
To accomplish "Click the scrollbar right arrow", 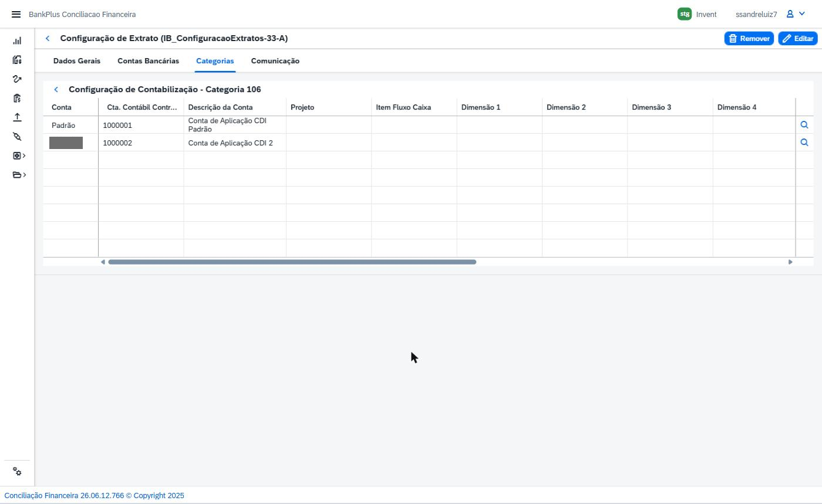I will click(790, 262).
